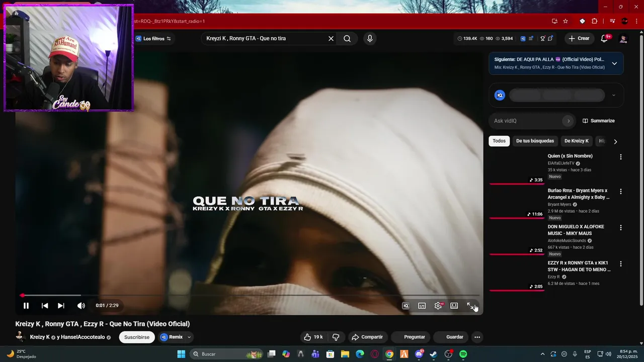The image size is (644, 362).
Task: Open options for DON MIGUELO video
Action: coord(621,228)
